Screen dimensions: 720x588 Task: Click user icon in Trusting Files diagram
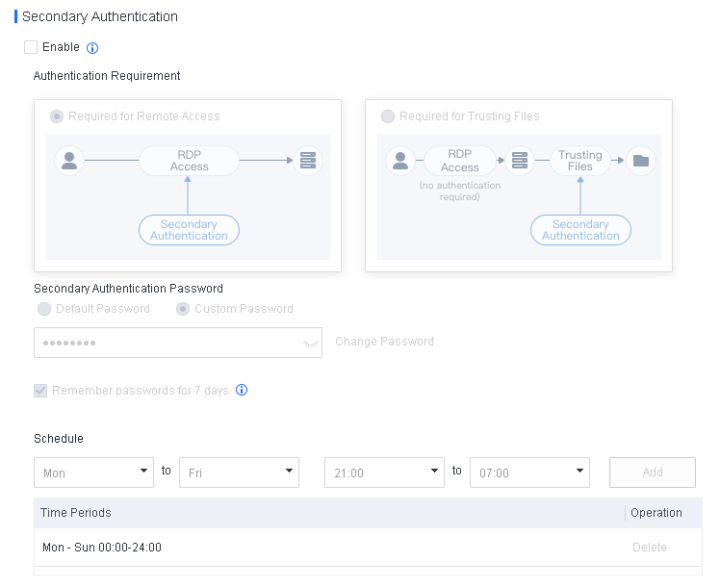(399, 161)
